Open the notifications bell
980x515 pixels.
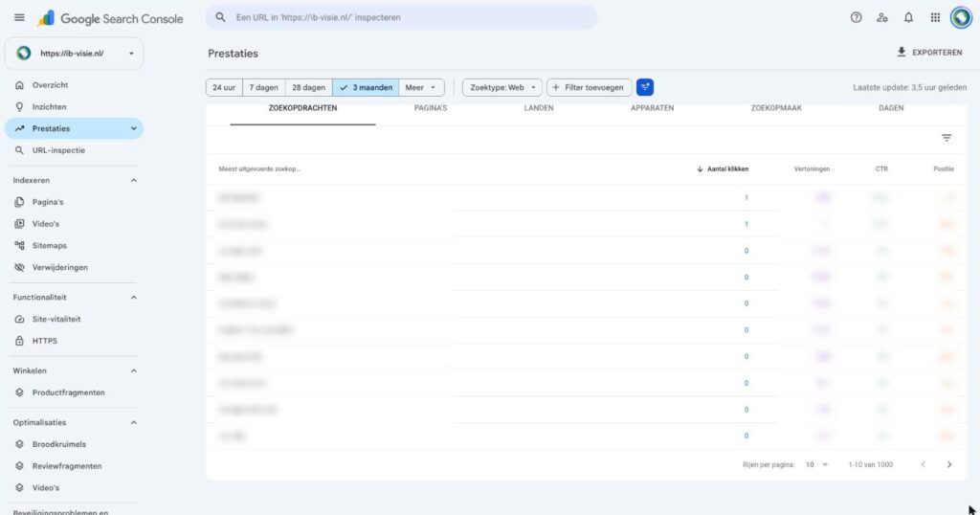[908, 17]
